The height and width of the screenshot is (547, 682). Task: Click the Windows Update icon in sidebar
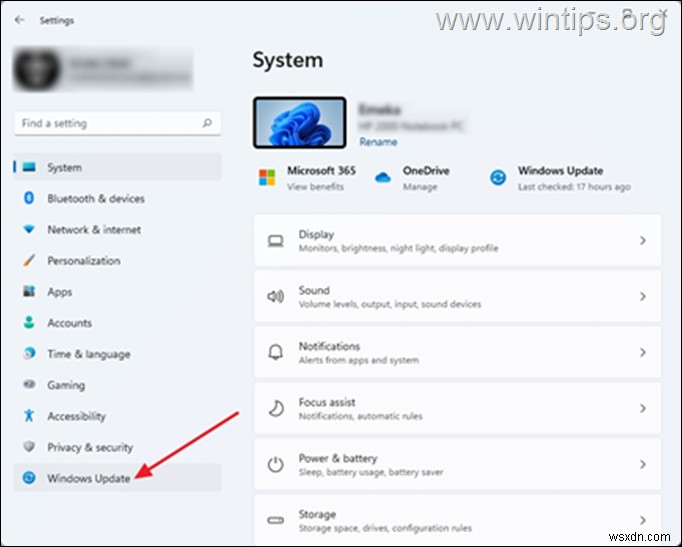pos(29,477)
